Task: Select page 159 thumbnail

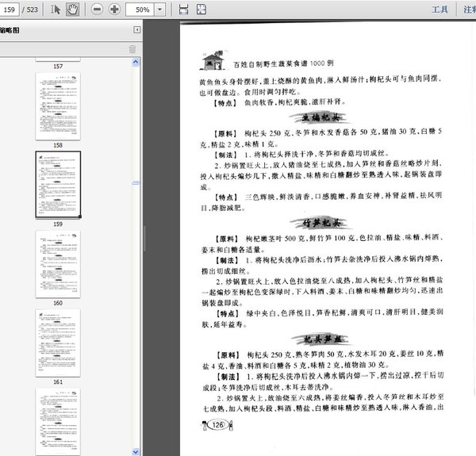Action: pos(58,185)
